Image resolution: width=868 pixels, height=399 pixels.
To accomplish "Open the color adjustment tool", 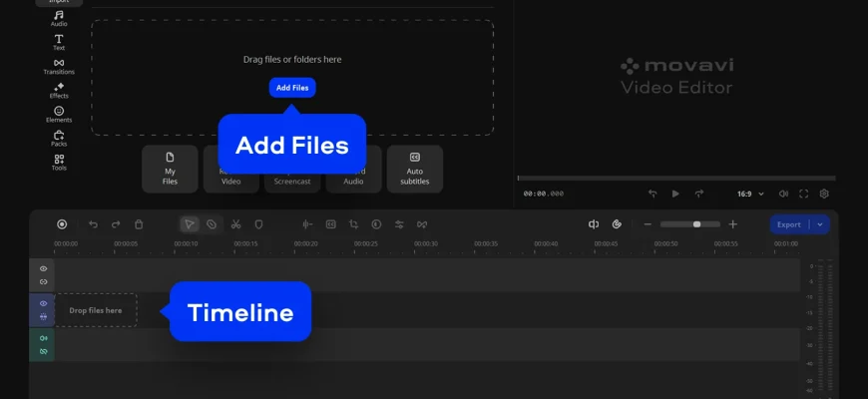I will click(x=376, y=224).
